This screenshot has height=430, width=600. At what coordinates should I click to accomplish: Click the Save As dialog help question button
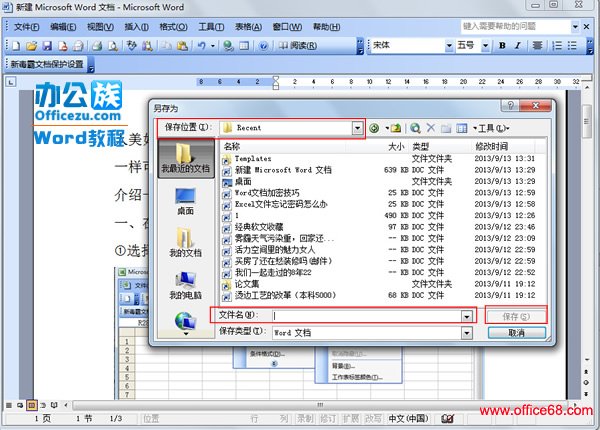[510, 106]
